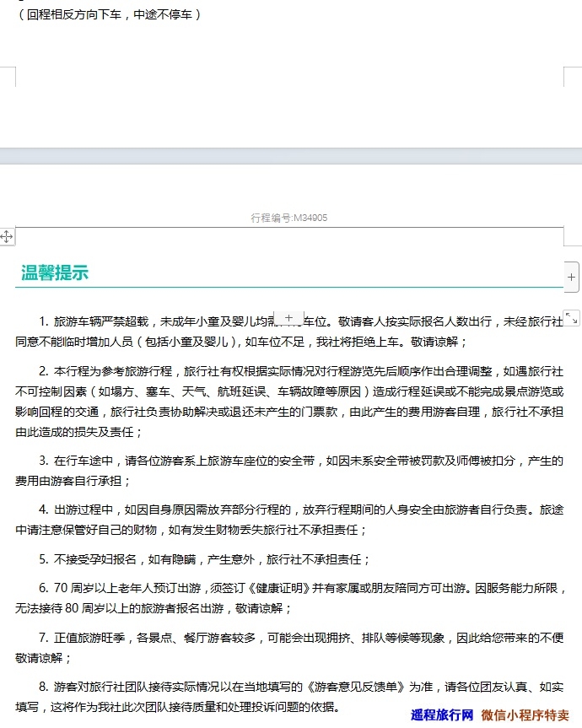582x728 pixels.
Task: Click the last line starting 填写，这将作为我社
Action: 178,707
